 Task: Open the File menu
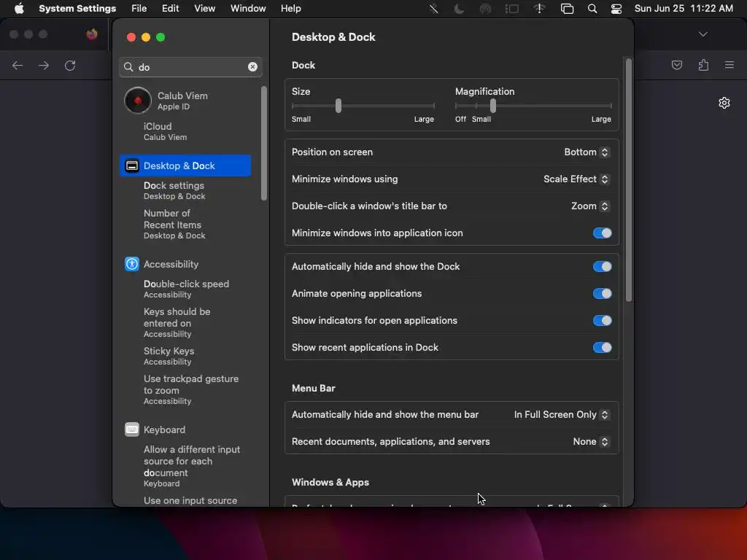tap(139, 9)
